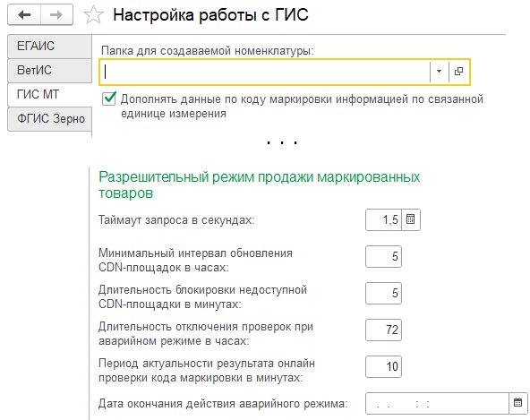Click the emergency mode end date field
This screenshot has width=530, height=420.
coord(437,403)
